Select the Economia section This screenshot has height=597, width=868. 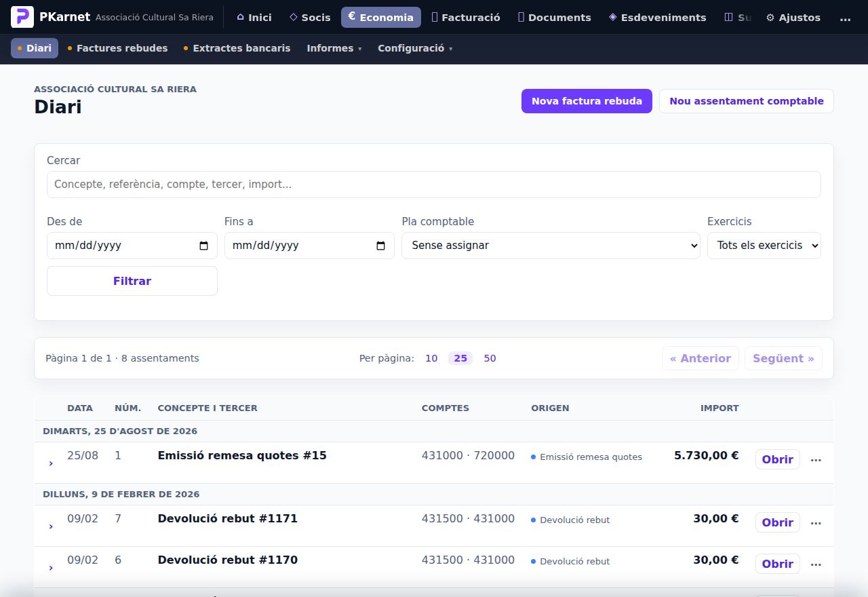380,18
